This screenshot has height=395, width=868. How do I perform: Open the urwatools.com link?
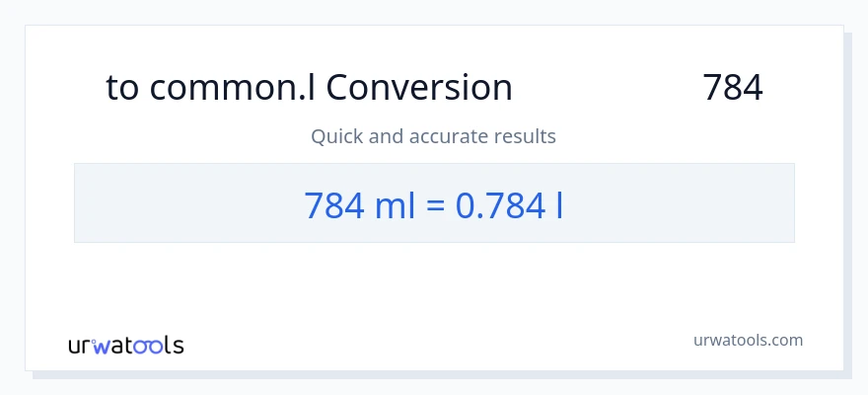tap(747, 340)
